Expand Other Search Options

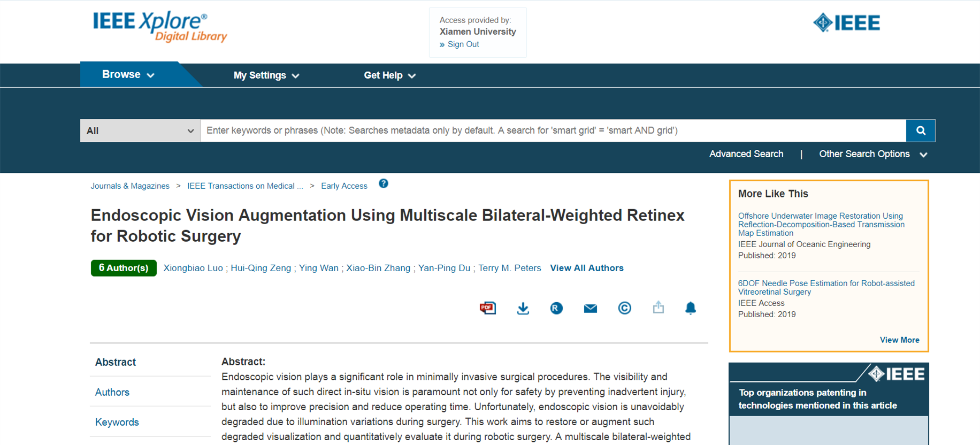[872, 154]
